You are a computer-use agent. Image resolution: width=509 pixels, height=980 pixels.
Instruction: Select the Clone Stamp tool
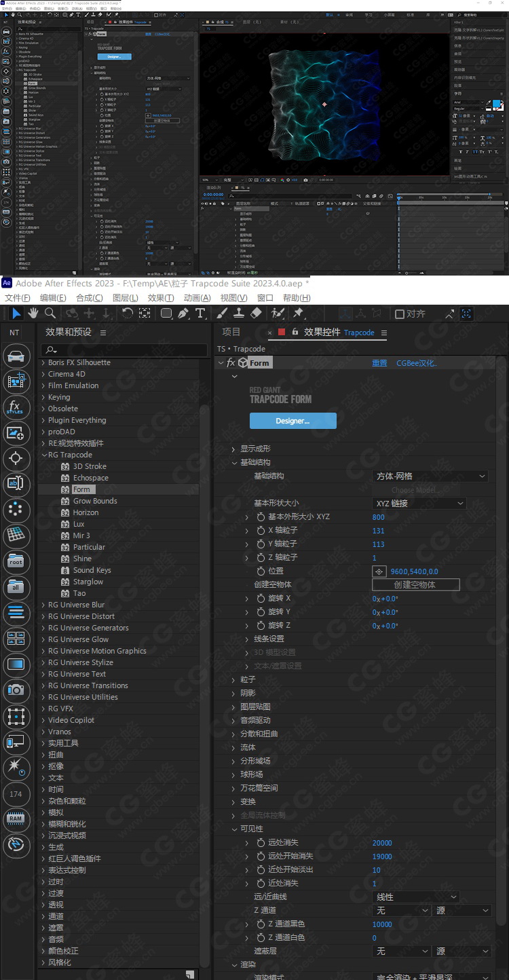coord(239,313)
